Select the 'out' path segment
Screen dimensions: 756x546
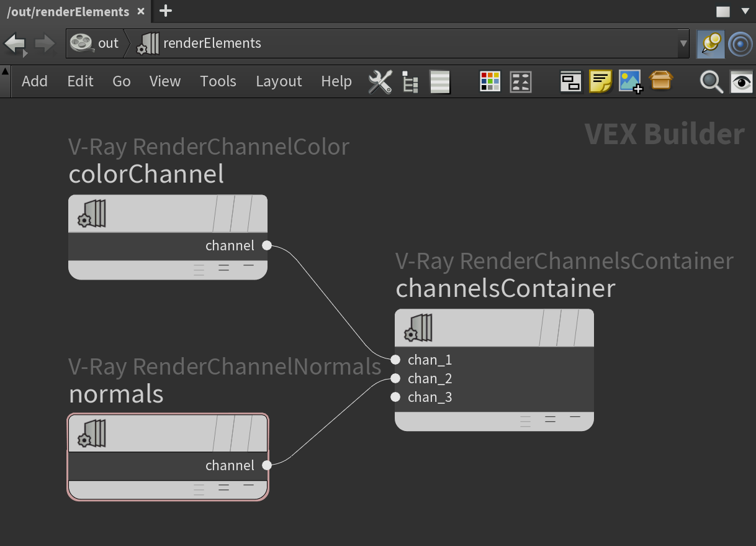point(95,43)
